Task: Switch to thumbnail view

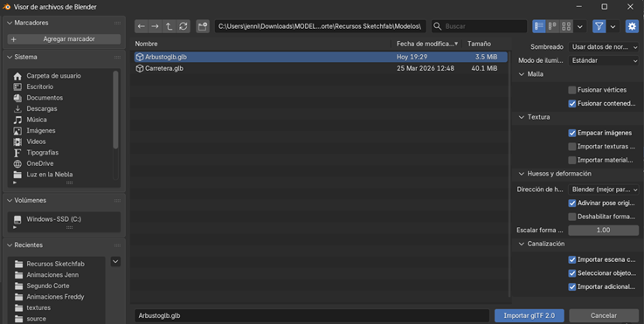Action: pyautogui.click(x=566, y=26)
